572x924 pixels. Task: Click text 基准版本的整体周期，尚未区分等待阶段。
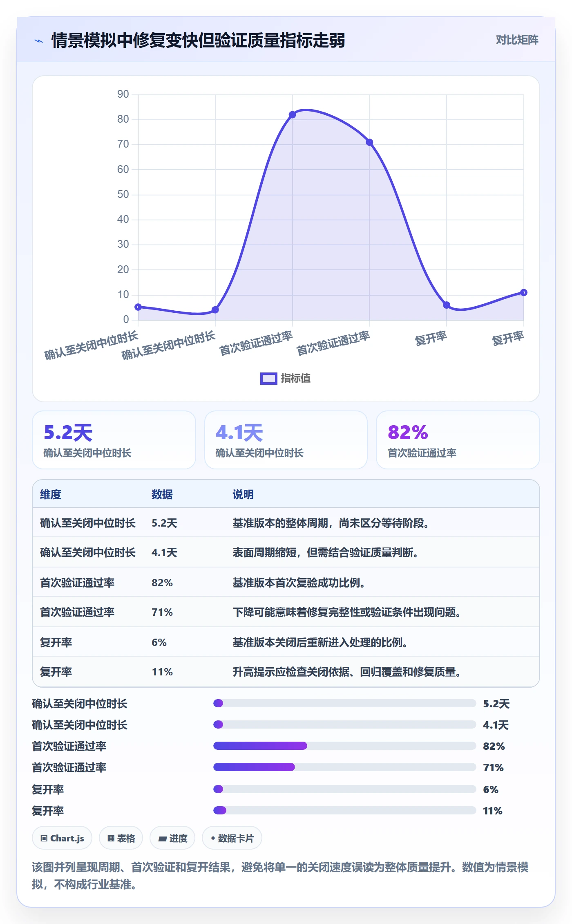click(x=331, y=523)
